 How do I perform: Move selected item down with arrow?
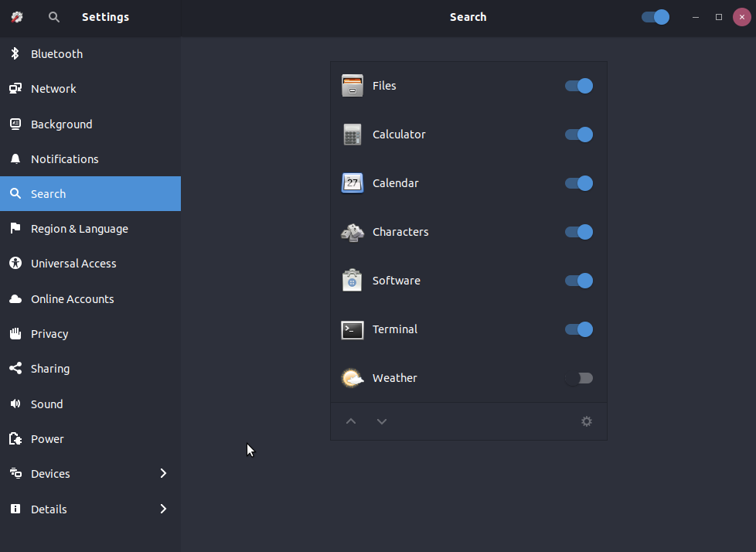(382, 421)
